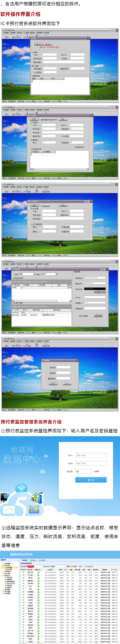
Task: Open 显示方式 dropdown showing 系统默认
Action: (x=65, y=567)
